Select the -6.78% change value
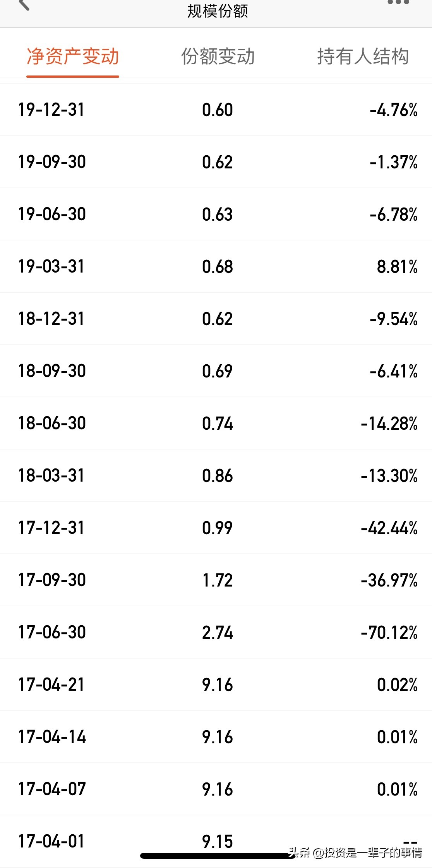 pos(393,214)
